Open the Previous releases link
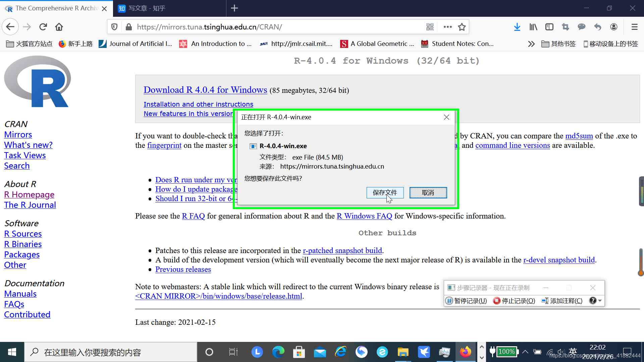Screen dimensions: 644x362 183,269
